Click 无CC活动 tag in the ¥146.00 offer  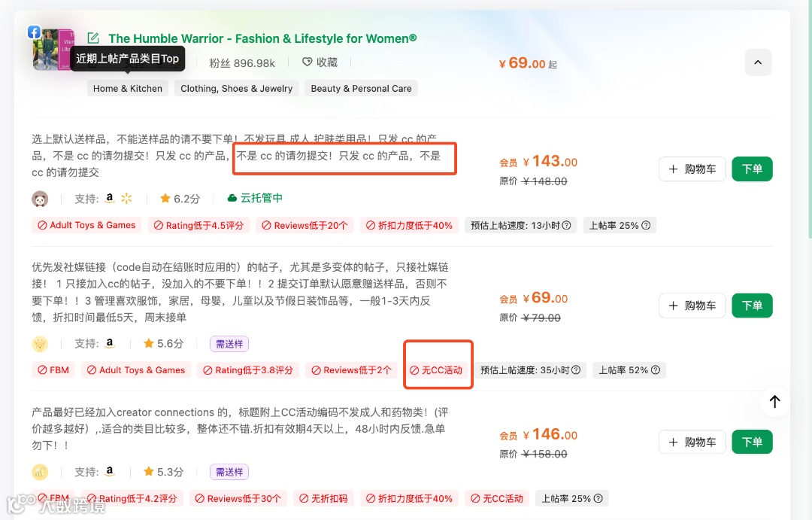point(497,498)
